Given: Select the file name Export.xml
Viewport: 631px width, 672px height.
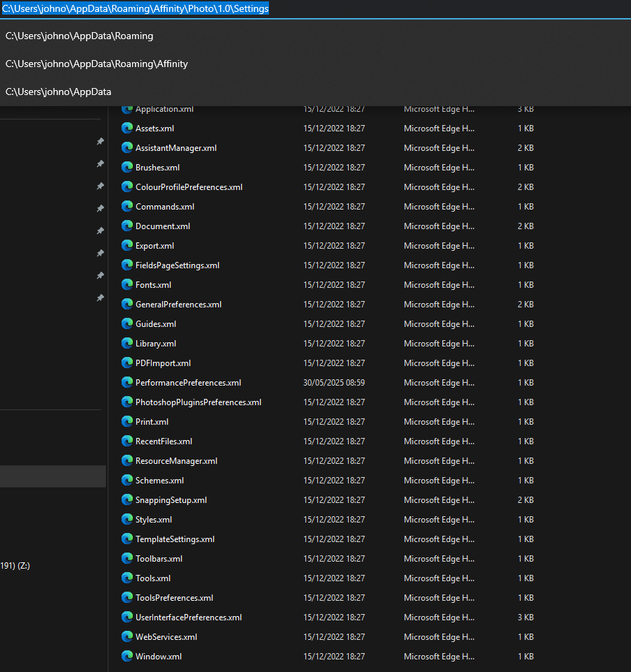Looking at the screenshot, I should pyautogui.click(x=154, y=246).
